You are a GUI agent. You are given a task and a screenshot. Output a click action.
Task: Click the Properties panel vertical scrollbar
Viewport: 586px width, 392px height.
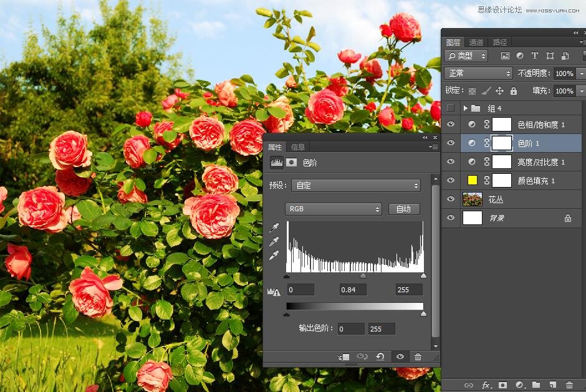coord(435,262)
